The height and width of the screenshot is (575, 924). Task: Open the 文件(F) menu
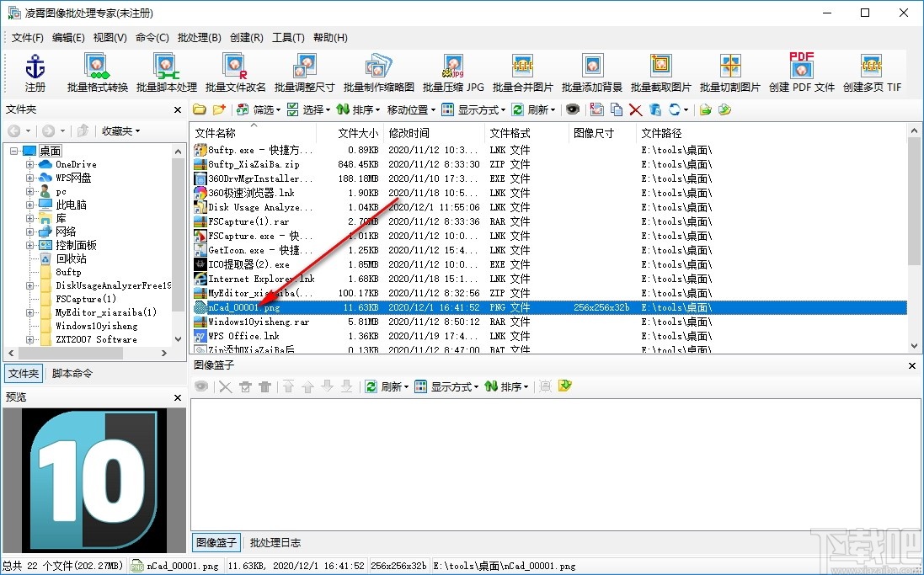28,37
